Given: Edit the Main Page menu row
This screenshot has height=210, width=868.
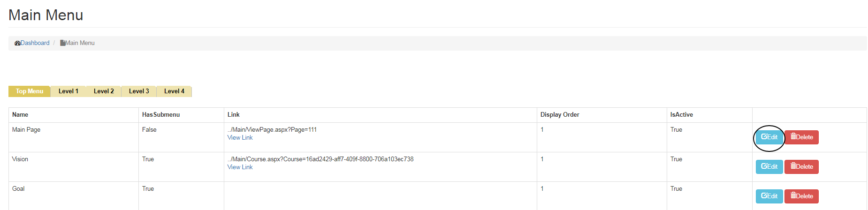Looking at the screenshot, I should click(769, 137).
